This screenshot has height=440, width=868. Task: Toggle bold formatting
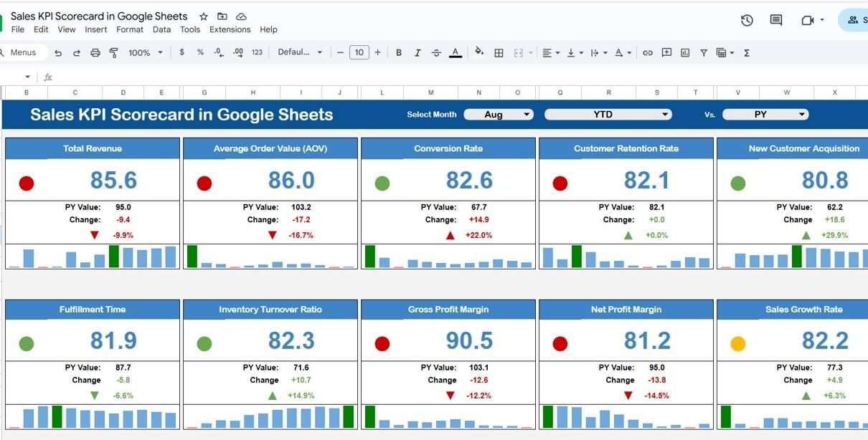(x=399, y=52)
